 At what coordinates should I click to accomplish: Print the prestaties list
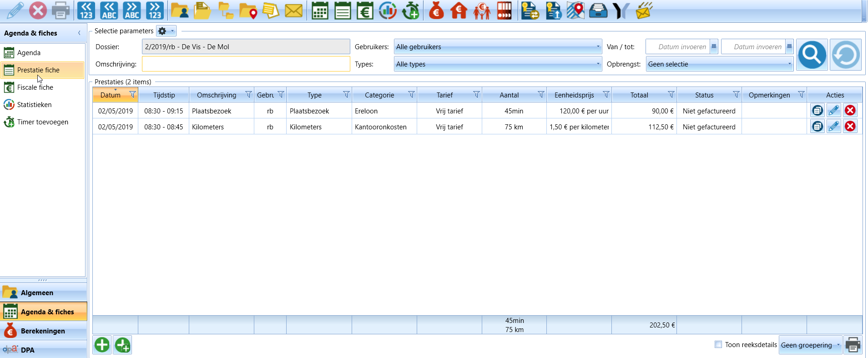coord(853,345)
